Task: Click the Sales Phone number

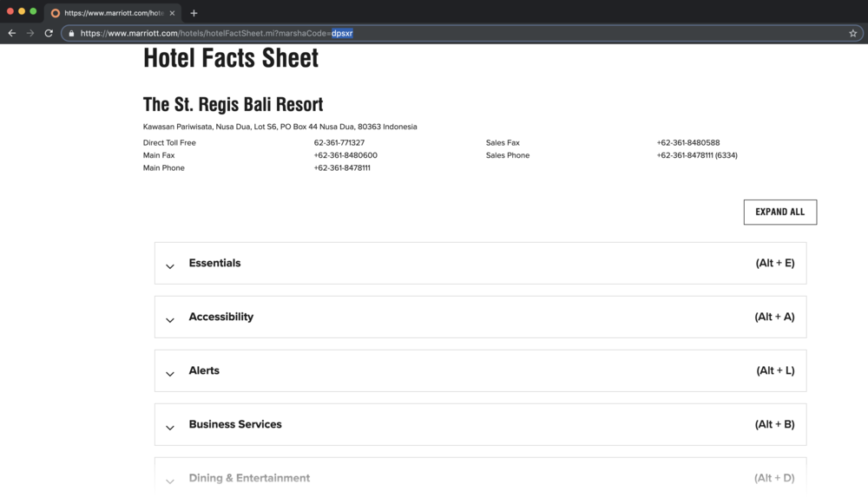Action: tap(697, 155)
